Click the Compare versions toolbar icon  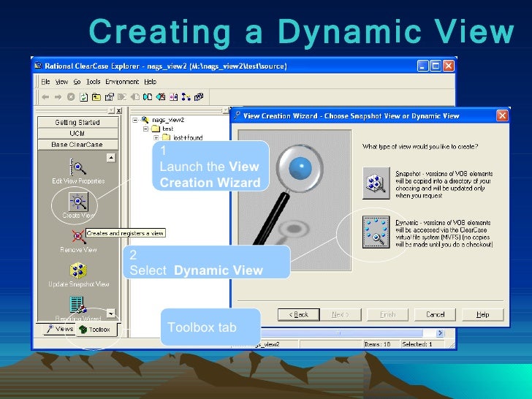click(173, 97)
